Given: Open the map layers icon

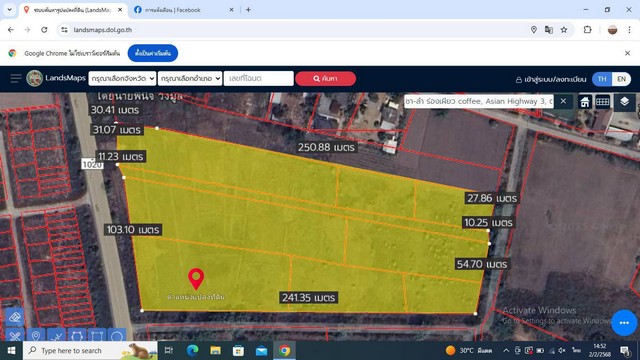Looking at the screenshot, I should point(624,101).
